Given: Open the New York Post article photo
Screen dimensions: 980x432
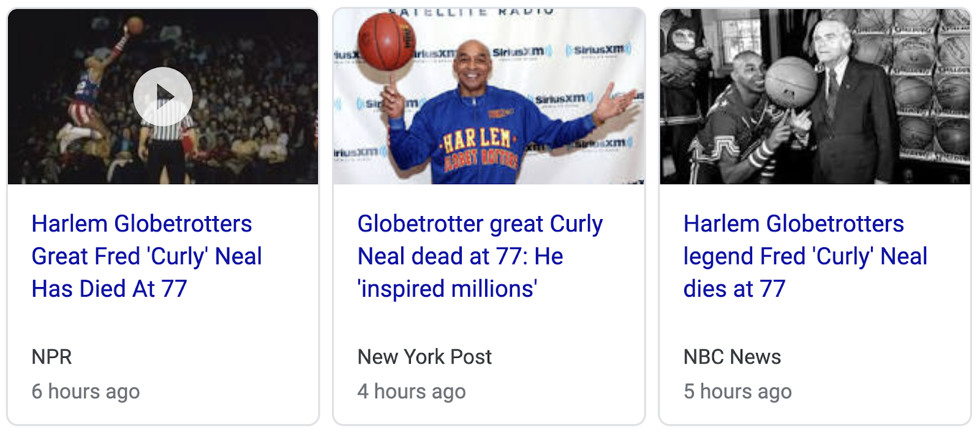Looking at the screenshot, I should point(489,97).
